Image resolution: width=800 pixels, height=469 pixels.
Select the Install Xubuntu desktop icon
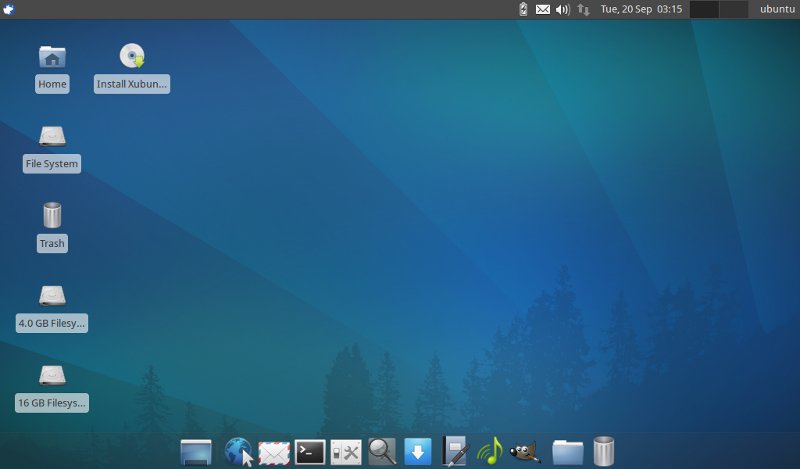click(x=132, y=67)
